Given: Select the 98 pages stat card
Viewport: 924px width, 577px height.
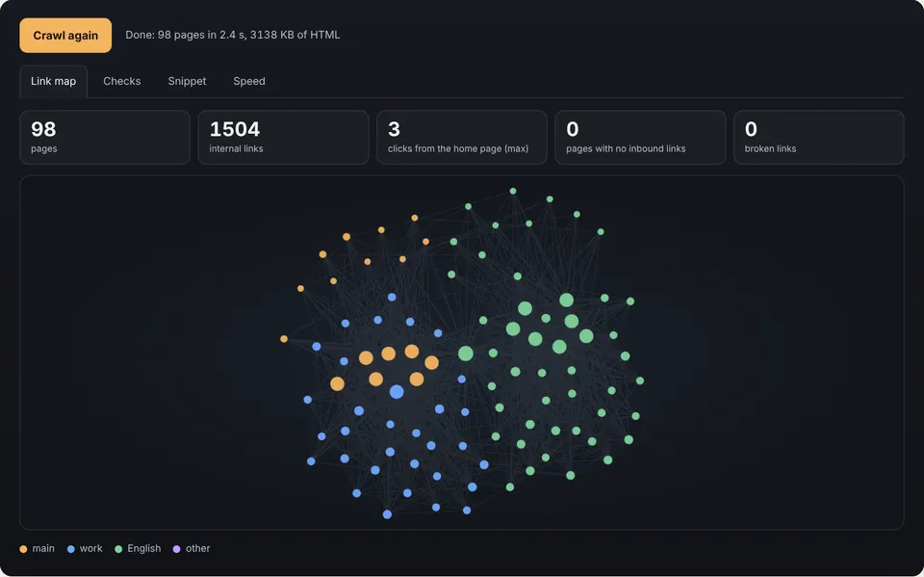Looking at the screenshot, I should pos(105,138).
